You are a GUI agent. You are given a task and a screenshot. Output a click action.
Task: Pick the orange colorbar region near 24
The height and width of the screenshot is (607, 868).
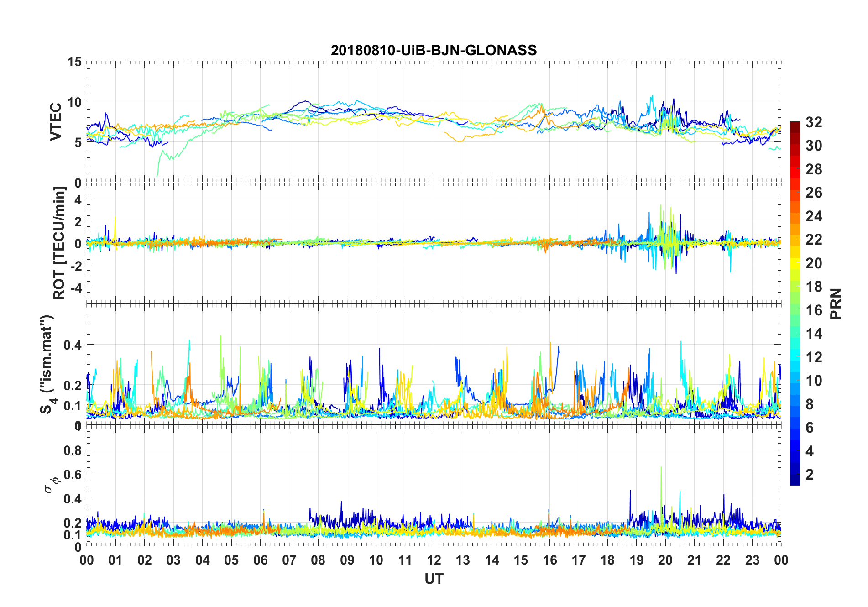tap(795, 216)
